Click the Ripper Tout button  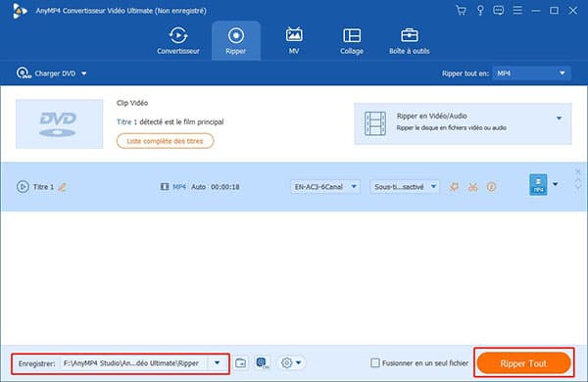523,362
